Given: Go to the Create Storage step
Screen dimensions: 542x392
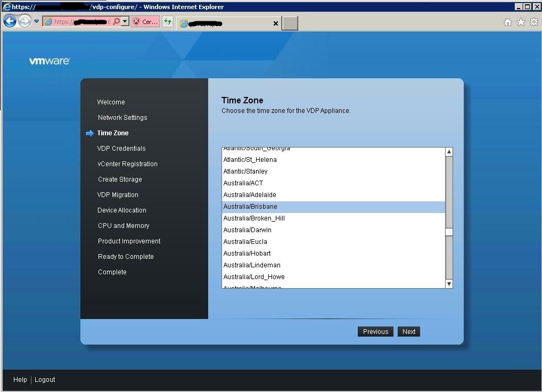Looking at the screenshot, I should pyautogui.click(x=120, y=179).
